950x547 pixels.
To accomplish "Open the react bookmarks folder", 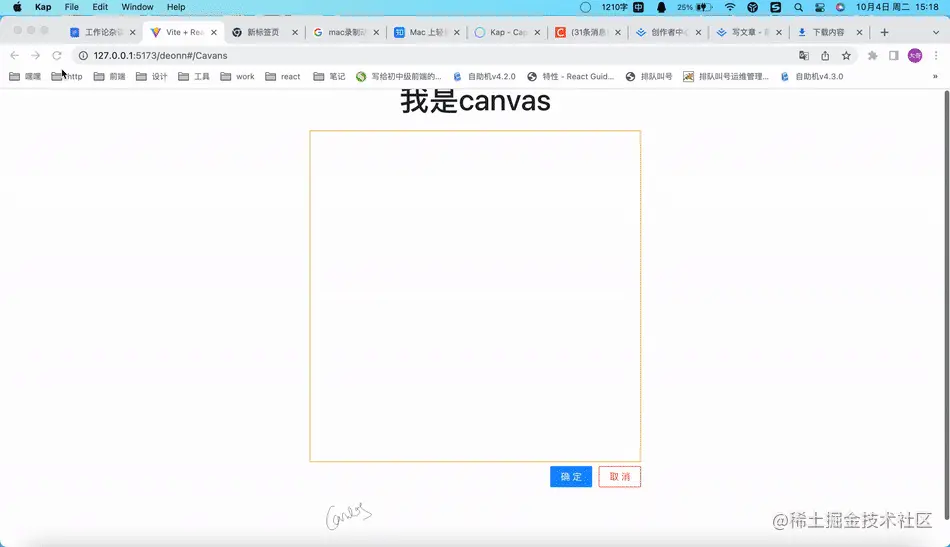I will click(x=283, y=76).
